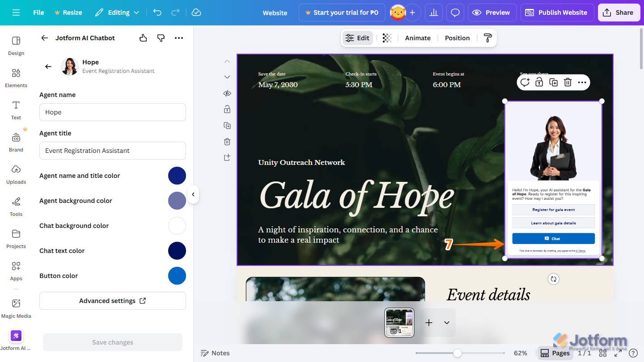Change the Button color swatch
Image resolution: width=644 pixels, height=362 pixels.
click(x=177, y=276)
